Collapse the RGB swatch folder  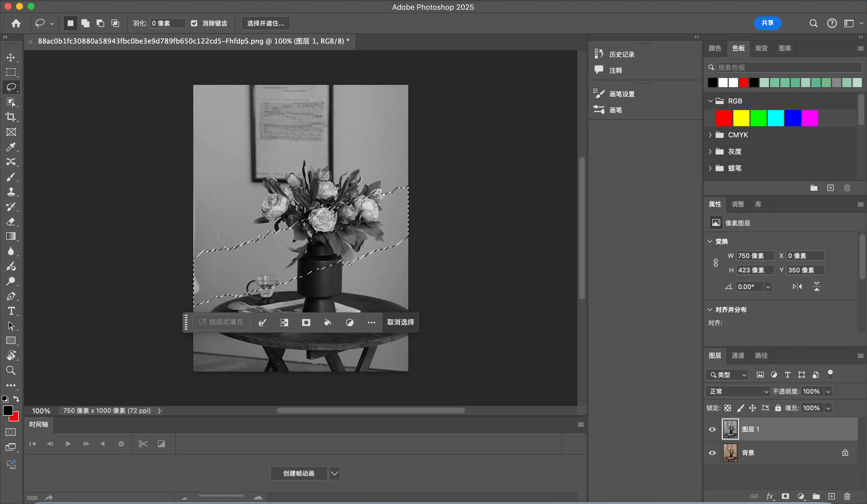(710, 101)
